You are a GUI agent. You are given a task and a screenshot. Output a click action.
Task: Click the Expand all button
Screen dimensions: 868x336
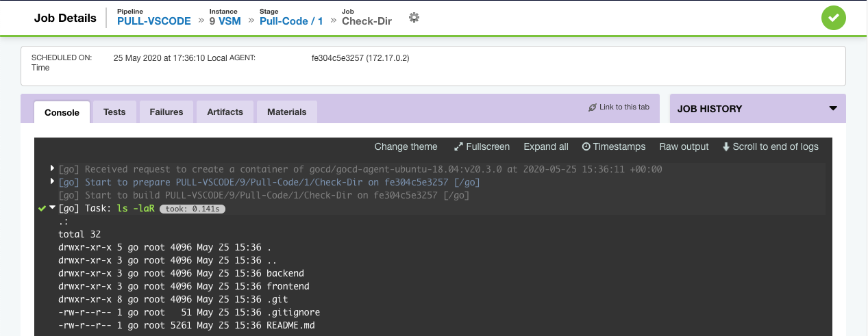coord(546,147)
